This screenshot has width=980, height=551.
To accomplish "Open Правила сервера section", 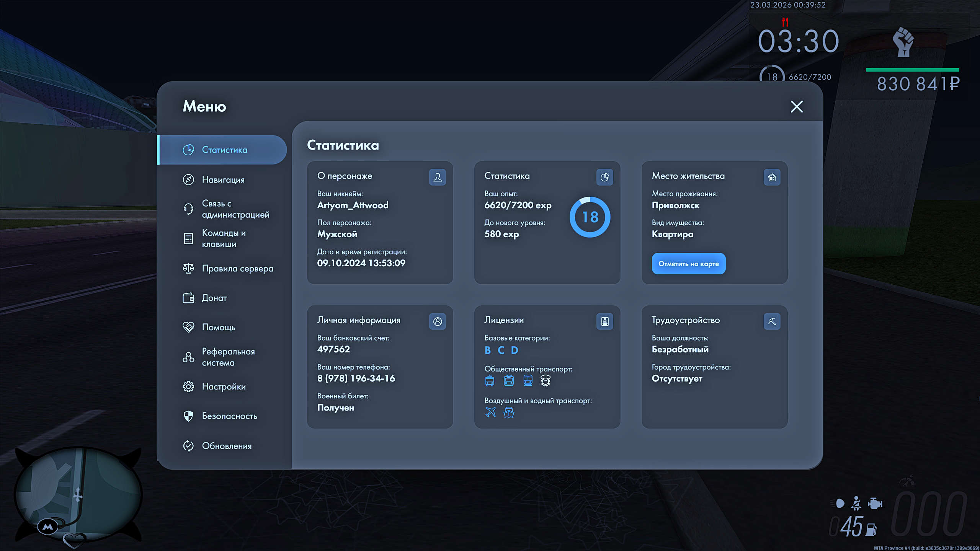I will coord(237,268).
